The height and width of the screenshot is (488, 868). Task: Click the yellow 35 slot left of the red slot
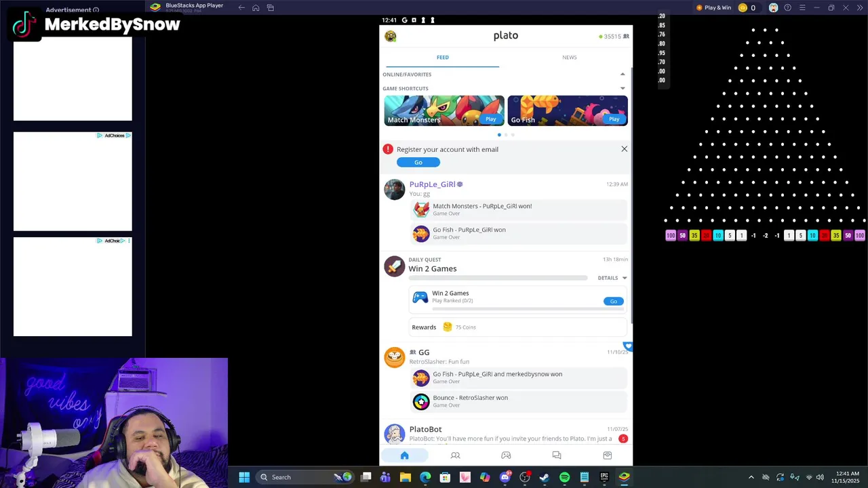694,235
